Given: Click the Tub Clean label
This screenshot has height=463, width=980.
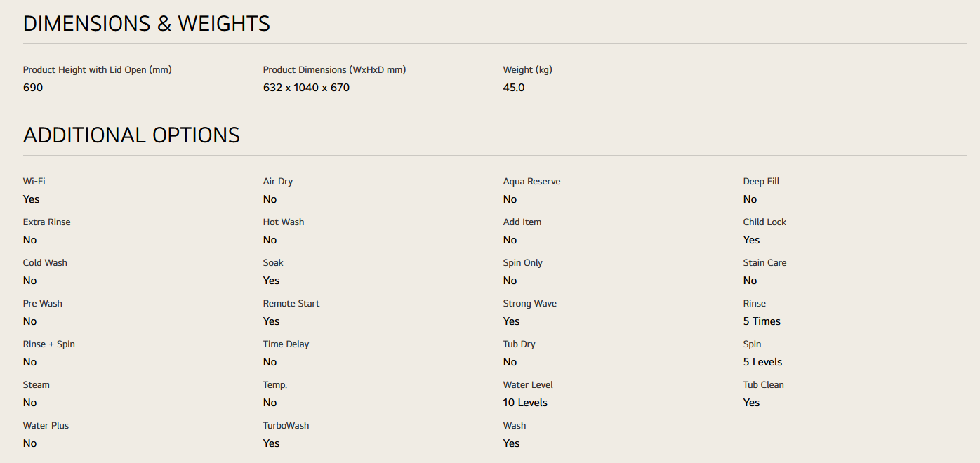Looking at the screenshot, I should tap(763, 384).
